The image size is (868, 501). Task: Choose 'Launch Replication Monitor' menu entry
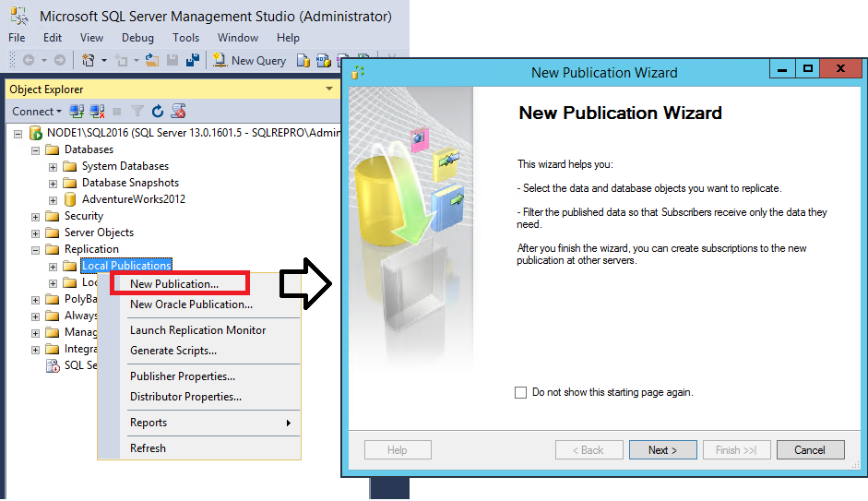point(197,330)
